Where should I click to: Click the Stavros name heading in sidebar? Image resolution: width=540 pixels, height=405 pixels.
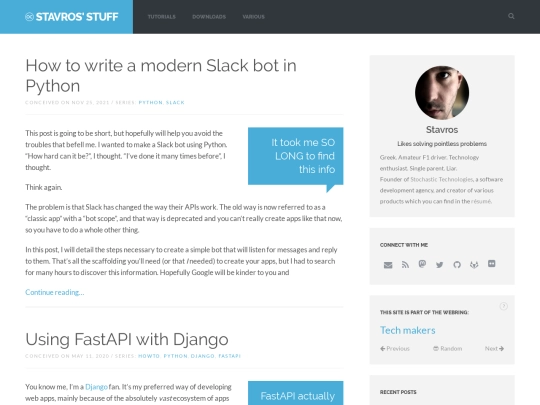tap(442, 130)
